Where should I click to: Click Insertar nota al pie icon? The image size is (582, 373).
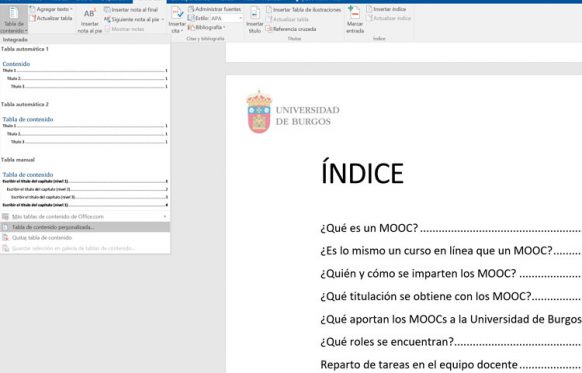tap(89, 14)
